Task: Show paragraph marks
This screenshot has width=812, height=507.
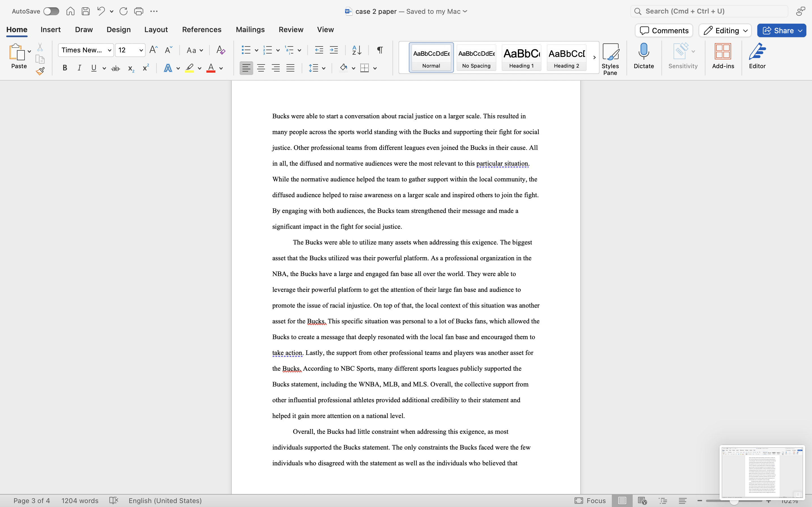Action: (x=379, y=50)
